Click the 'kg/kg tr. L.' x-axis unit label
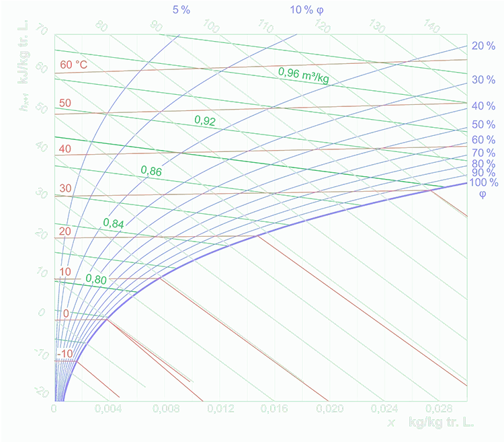The image size is (504, 444). click(442, 422)
